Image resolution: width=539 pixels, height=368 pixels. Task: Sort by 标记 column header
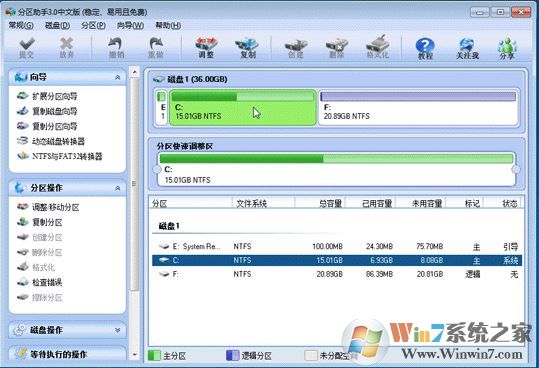coord(465,203)
